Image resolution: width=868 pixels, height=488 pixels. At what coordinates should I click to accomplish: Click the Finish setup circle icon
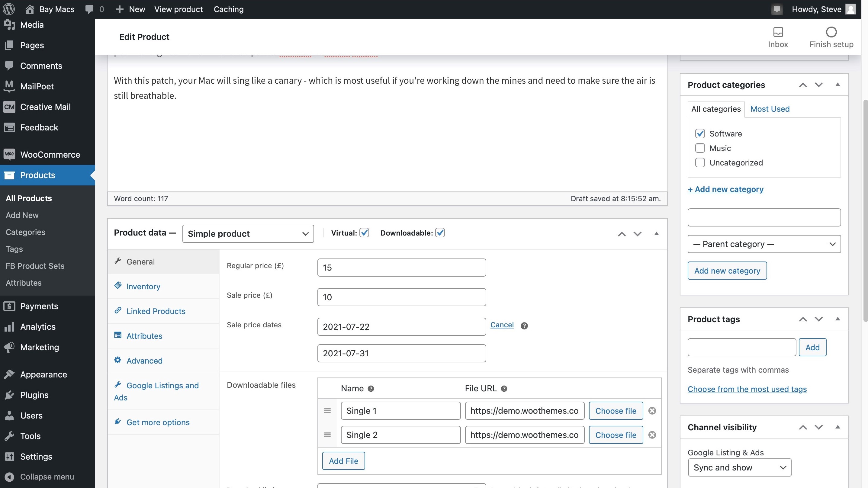(x=831, y=32)
